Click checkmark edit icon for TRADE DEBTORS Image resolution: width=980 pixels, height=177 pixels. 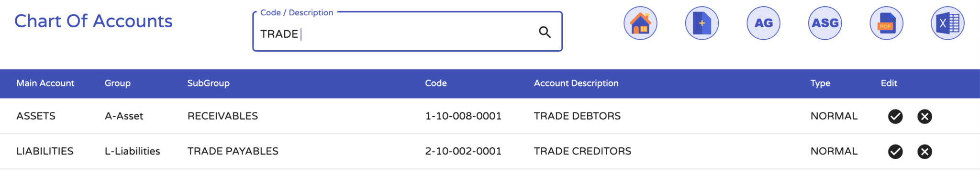895,116
